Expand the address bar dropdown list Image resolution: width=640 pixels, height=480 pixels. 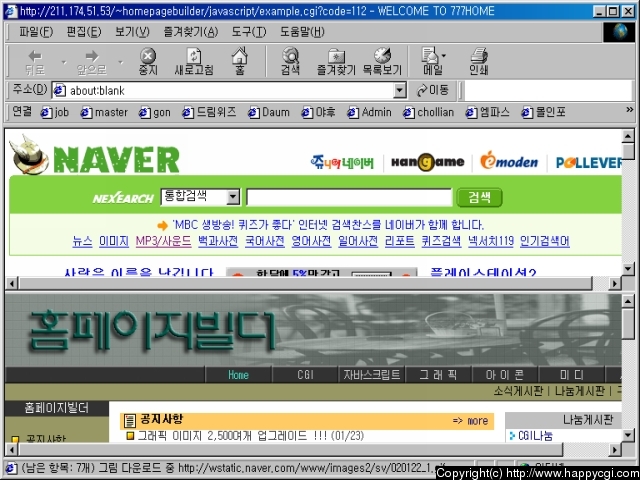[400, 90]
